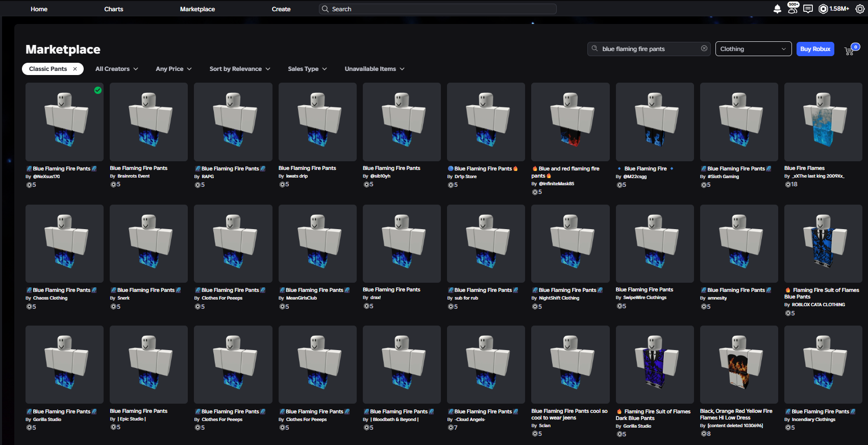Open the friends icon with 500+ badge
868x445 pixels.
click(x=792, y=8)
